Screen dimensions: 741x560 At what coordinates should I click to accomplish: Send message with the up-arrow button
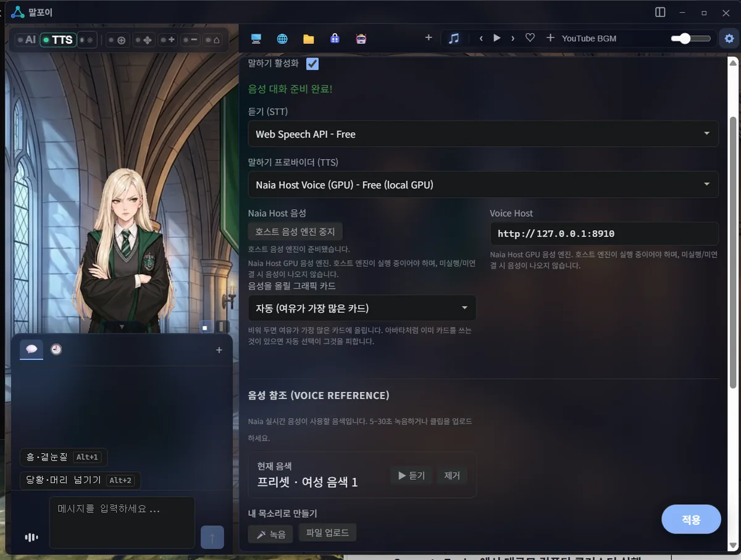(212, 538)
